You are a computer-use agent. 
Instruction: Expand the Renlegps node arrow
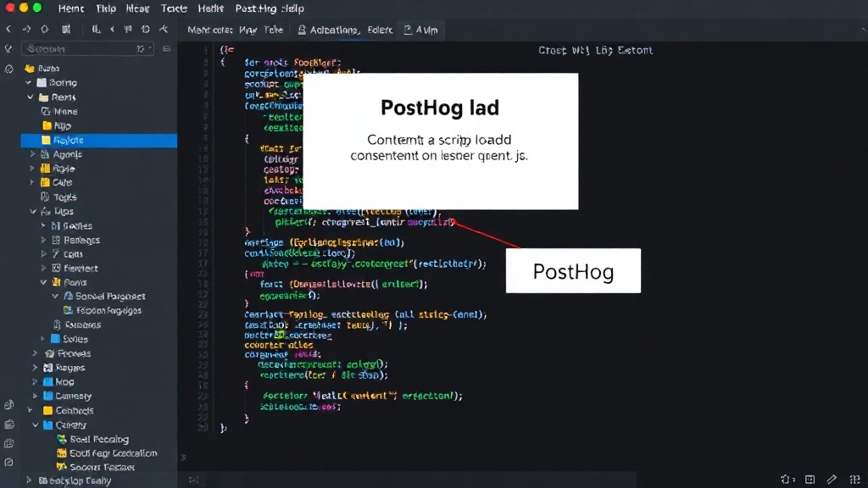(43, 240)
